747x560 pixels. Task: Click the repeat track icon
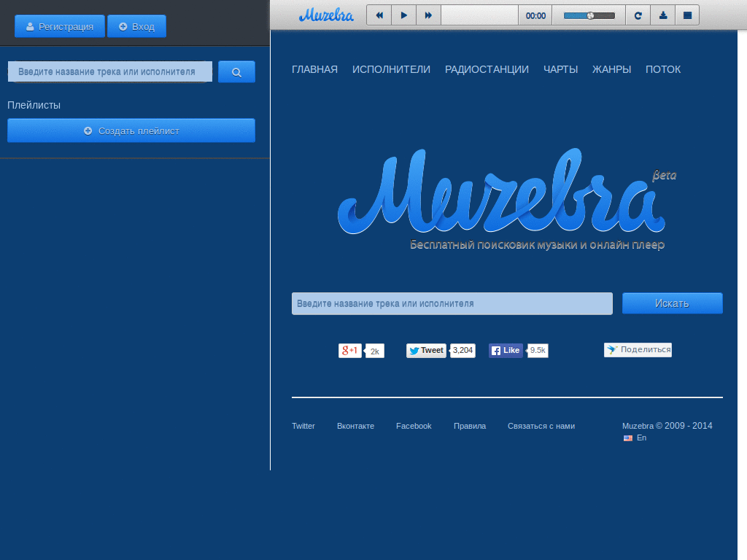point(638,15)
